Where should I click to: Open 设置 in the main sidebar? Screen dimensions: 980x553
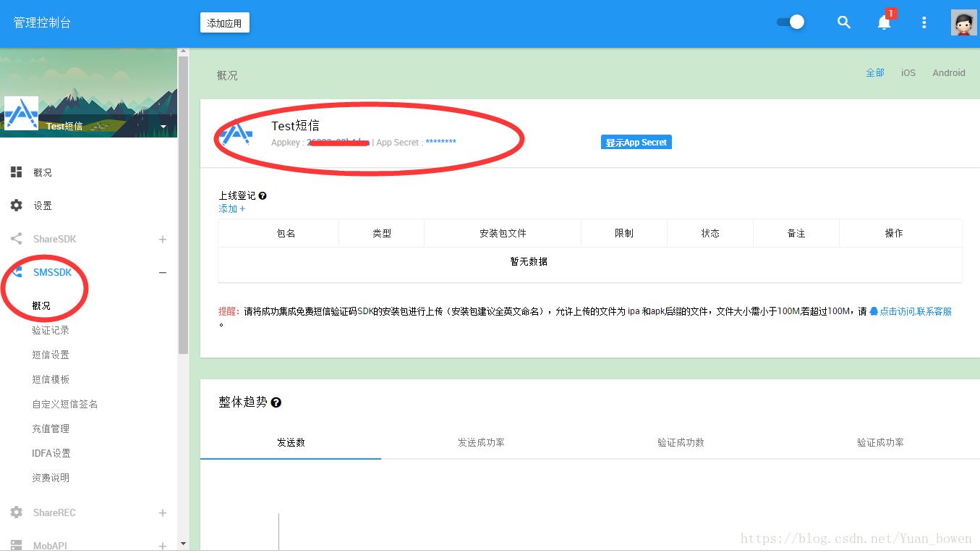click(x=43, y=206)
